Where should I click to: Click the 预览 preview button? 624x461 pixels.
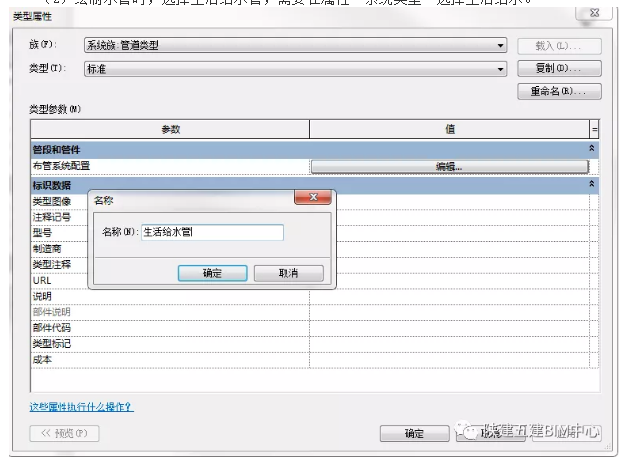pyautogui.click(x=64, y=433)
